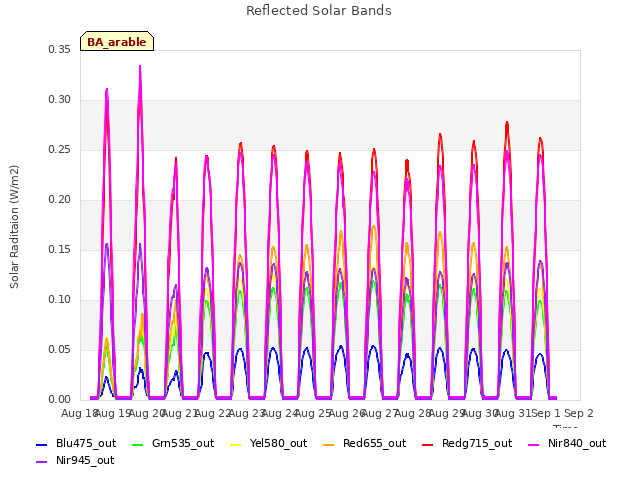
Task: Click the red Redg715_out legend swatch
Action: click(x=427, y=444)
